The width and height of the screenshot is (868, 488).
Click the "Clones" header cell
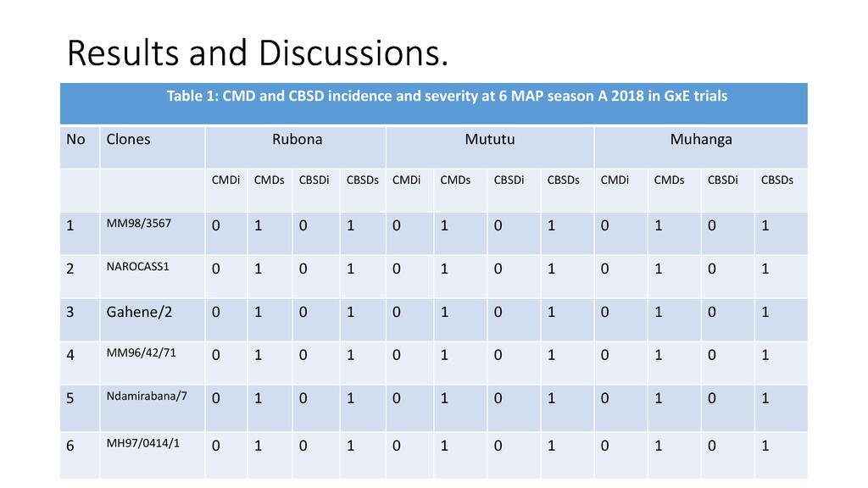(x=128, y=140)
